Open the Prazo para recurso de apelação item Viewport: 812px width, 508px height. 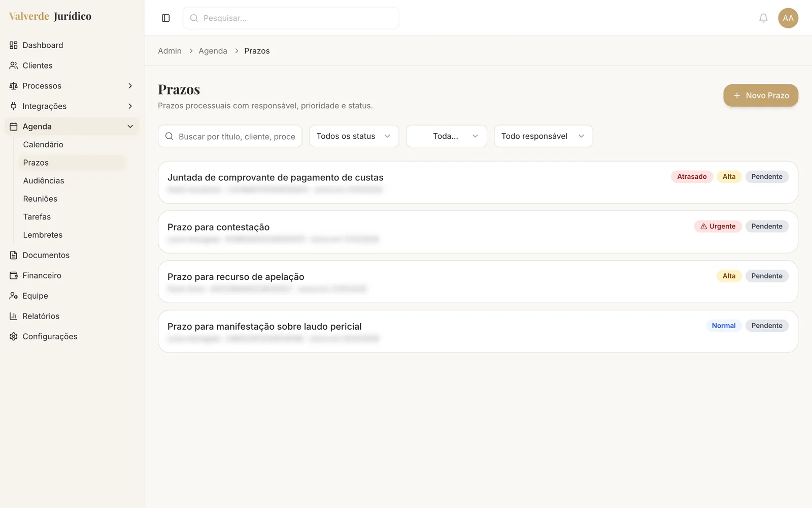coord(478,282)
